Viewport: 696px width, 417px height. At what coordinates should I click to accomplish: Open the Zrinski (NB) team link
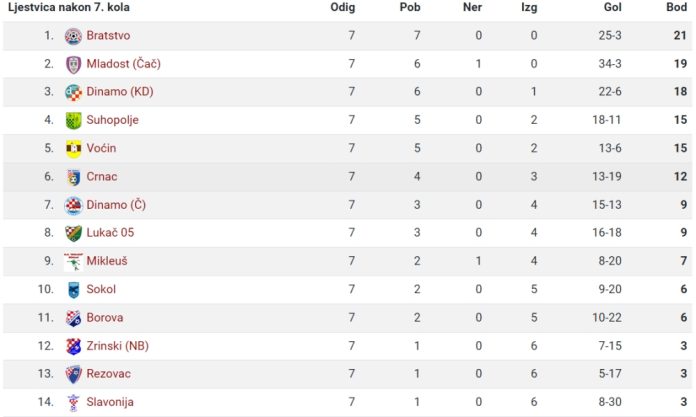pos(118,346)
